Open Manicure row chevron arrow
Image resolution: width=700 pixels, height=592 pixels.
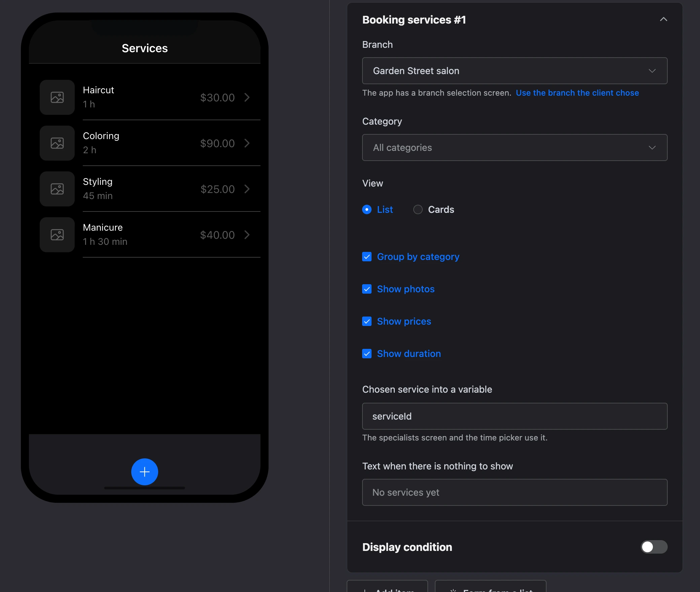click(x=247, y=235)
